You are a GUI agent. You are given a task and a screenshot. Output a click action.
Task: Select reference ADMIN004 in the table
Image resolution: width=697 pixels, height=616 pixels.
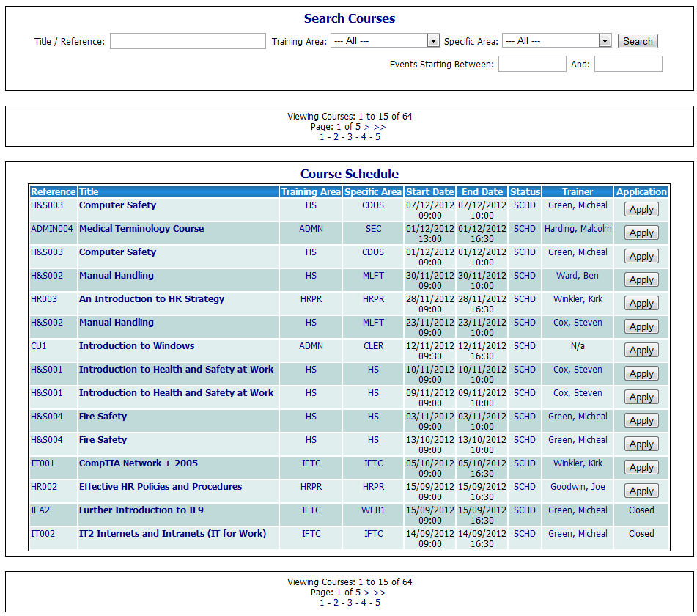51,229
